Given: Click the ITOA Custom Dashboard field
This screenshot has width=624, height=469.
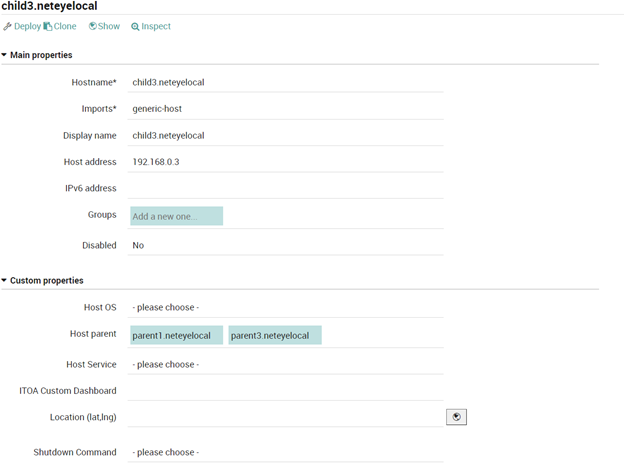Looking at the screenshot, I should pos(285,391).
